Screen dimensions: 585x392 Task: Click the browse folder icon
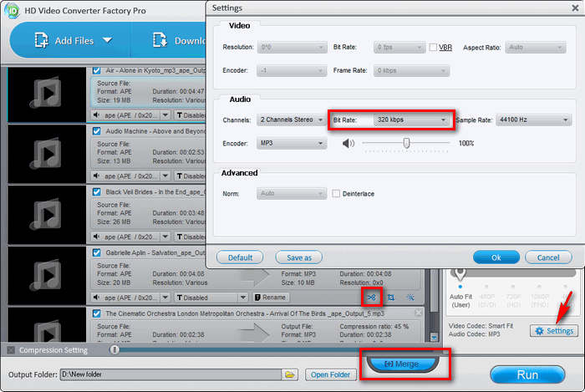coord(290,374)
